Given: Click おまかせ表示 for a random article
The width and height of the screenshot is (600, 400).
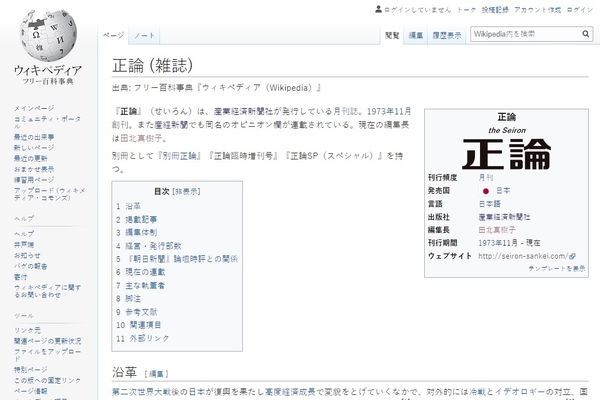Looking at the screenshot, I should [34, 169].
